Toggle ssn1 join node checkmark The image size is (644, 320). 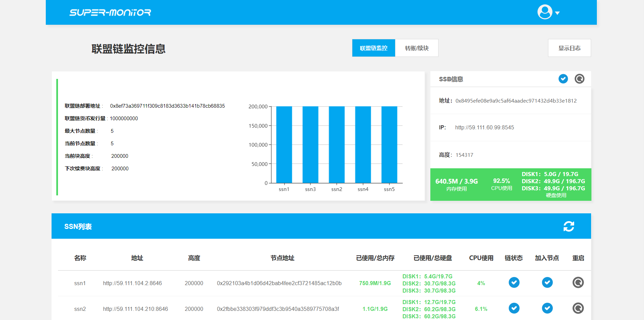[x=547, y=282]
